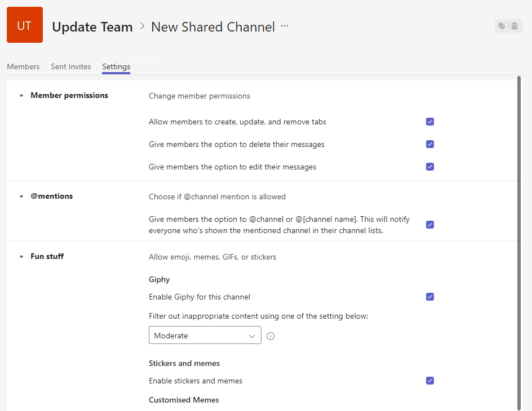This screenshot has height=411, width=532.
Task: Collapse the Fun stuff section
Action: coord(21,257)
